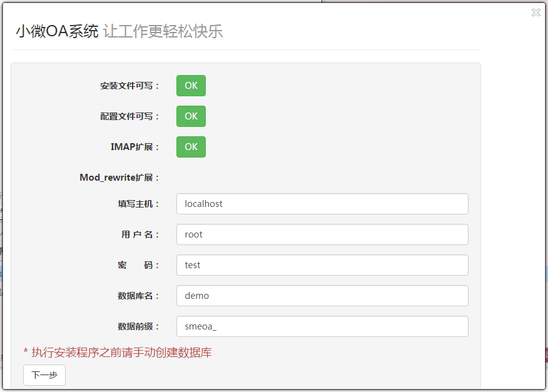This screenshot has height=392, width=548.
Task: Click the red 执行安装程序之前请手动创建数据库 notice
Action: [x=118, y=352]
